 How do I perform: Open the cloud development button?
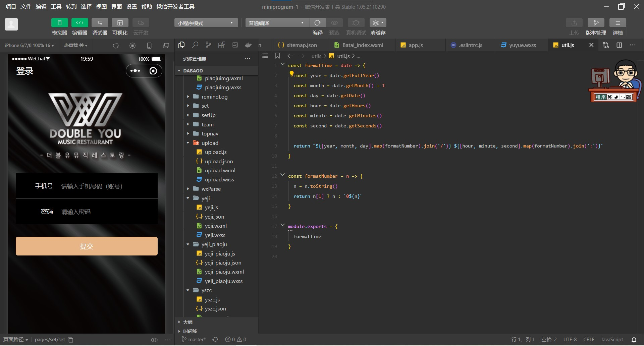point(141,23)
